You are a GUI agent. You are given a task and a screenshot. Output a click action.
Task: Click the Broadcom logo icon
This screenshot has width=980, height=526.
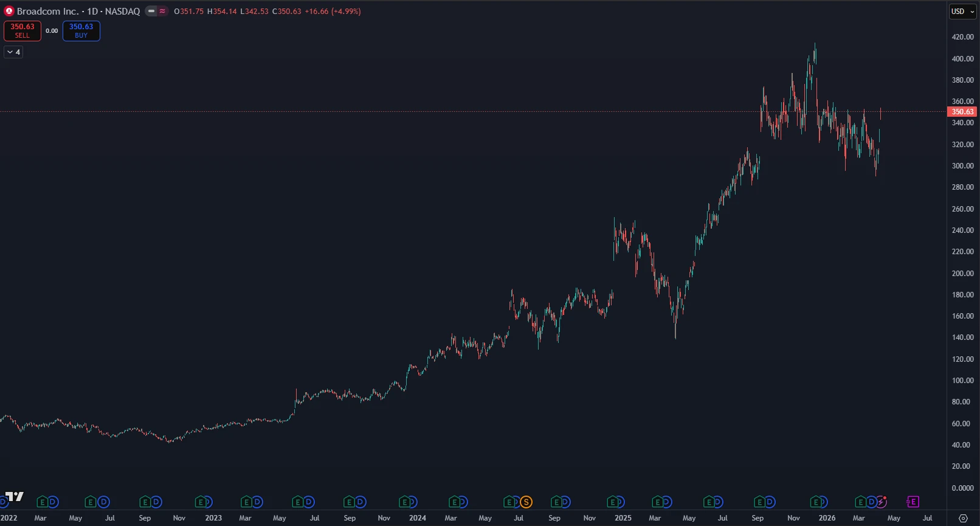point(9,11)
